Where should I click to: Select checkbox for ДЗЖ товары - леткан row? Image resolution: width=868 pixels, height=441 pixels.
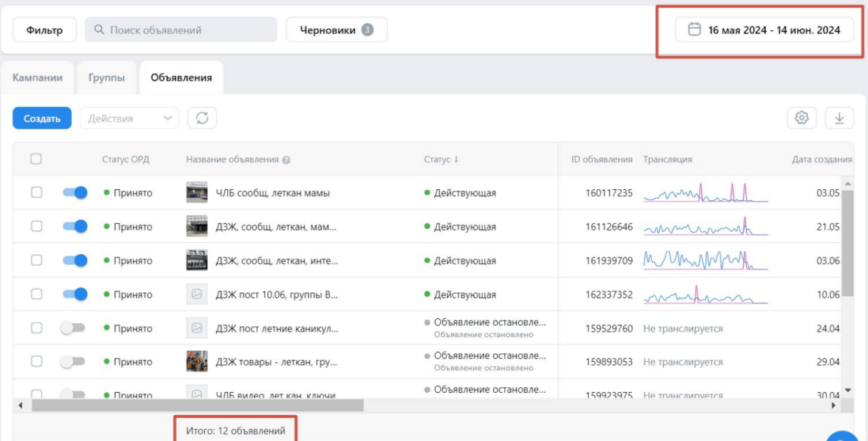pyautogui.click(x=36, y=362)
